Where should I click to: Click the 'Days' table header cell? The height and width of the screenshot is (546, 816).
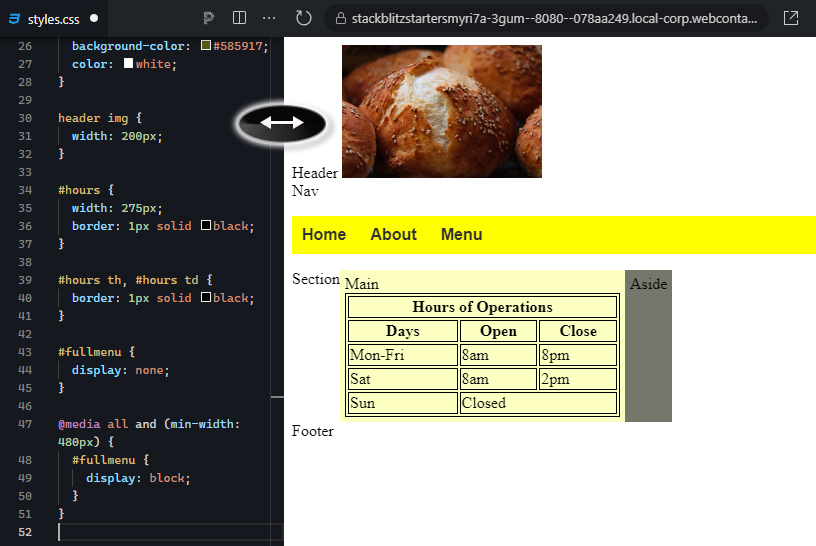[x=403, y=331]
